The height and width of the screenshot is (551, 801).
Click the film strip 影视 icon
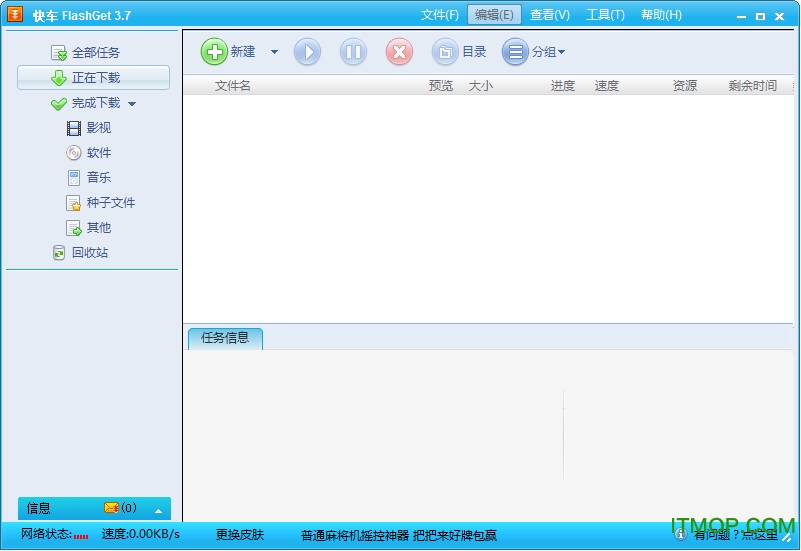[x=74, y=128]
